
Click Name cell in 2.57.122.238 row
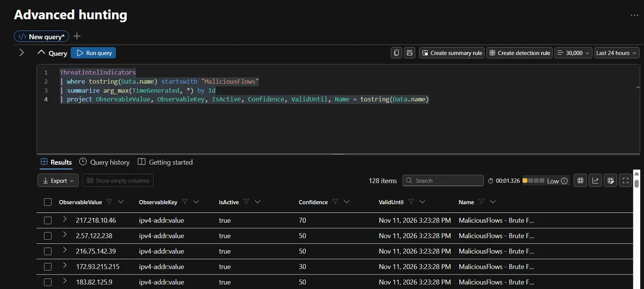tap(496, 236)
